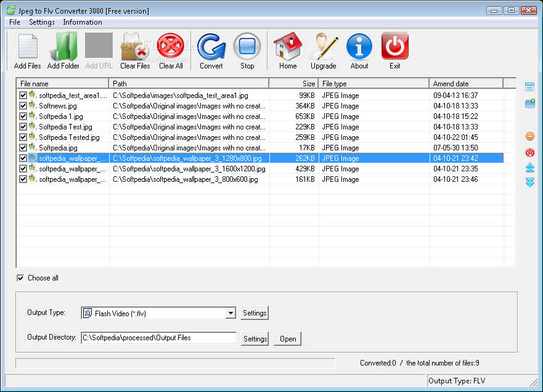Click Settings button next to Output Type

tap(255, 313)
